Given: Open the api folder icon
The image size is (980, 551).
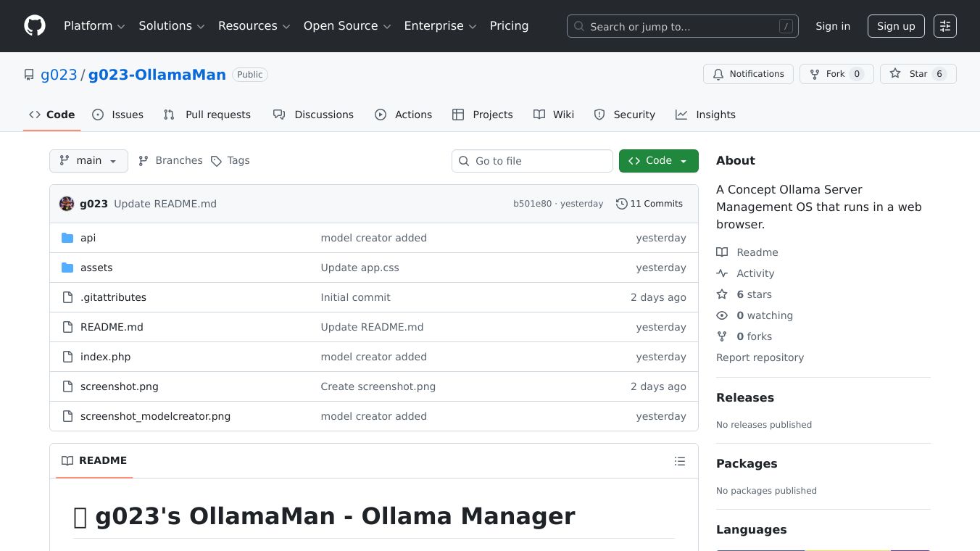Looking at the screenshot, I should click(x=67, y=238).
